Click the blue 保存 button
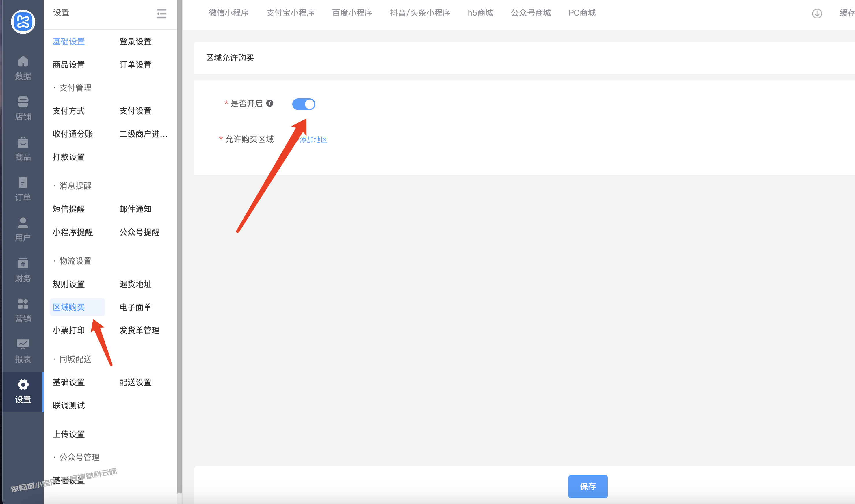Image resolution: width=855 pixels, height=504 pixels. 588,486
